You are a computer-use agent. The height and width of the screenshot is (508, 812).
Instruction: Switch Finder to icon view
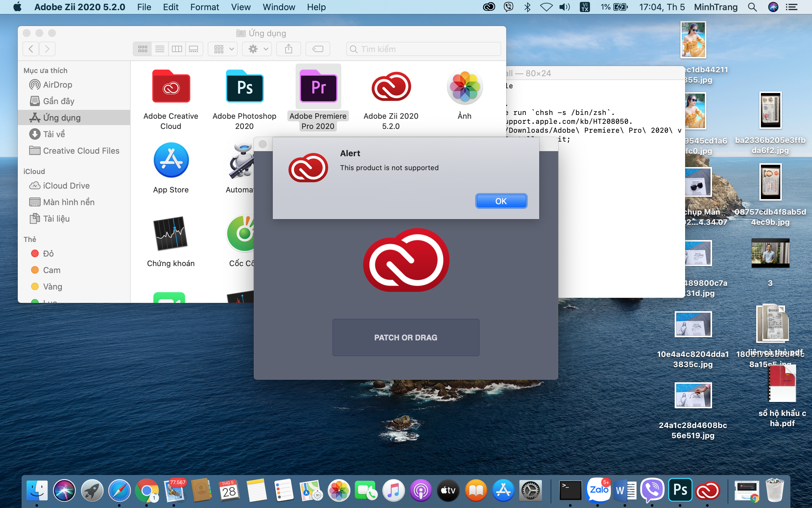(143, 49)
